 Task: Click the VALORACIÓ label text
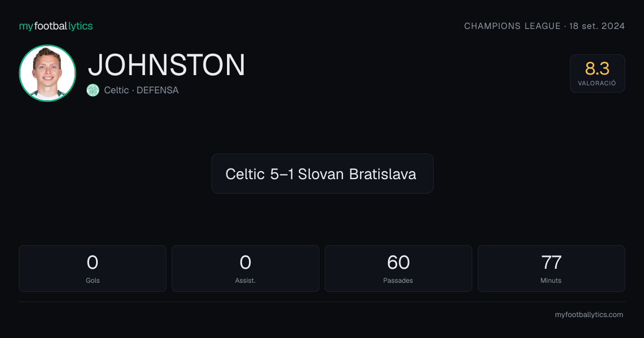click(597, 84)
